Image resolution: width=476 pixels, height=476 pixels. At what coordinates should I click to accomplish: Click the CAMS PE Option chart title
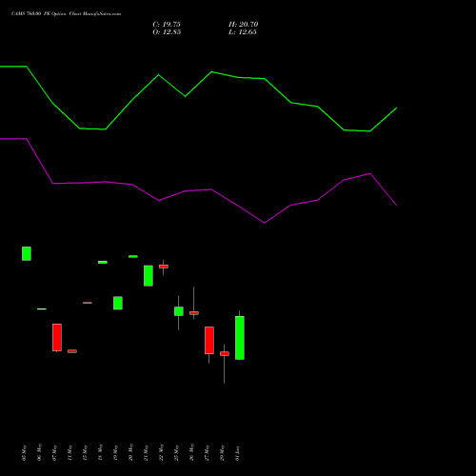click(x=66, y=13)
